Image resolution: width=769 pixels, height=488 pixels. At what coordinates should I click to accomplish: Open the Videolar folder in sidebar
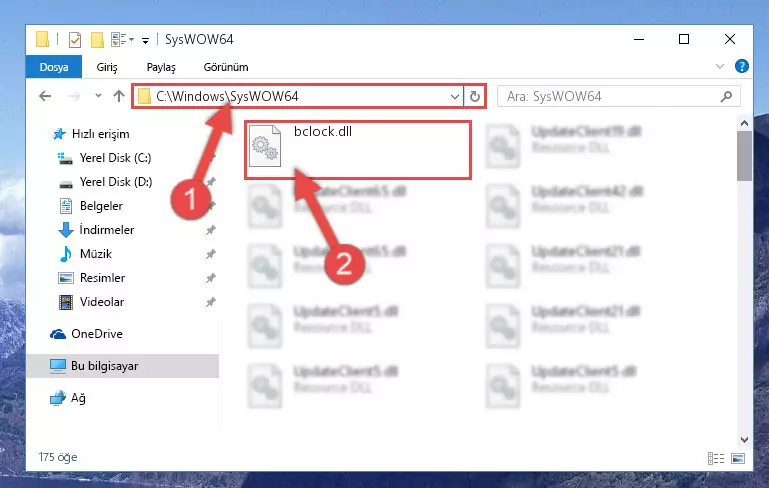[x=102, y=302]
